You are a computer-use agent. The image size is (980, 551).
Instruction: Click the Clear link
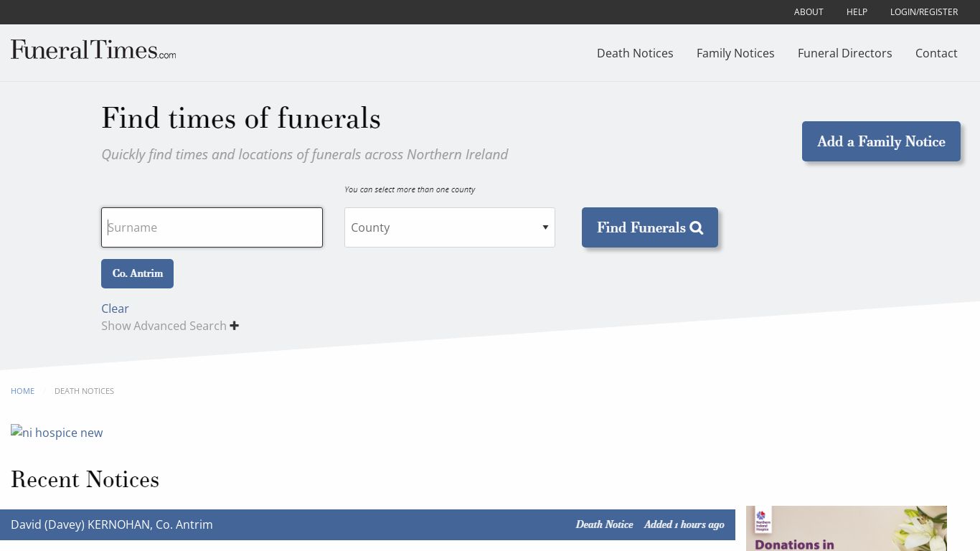(x=115, y=309)
